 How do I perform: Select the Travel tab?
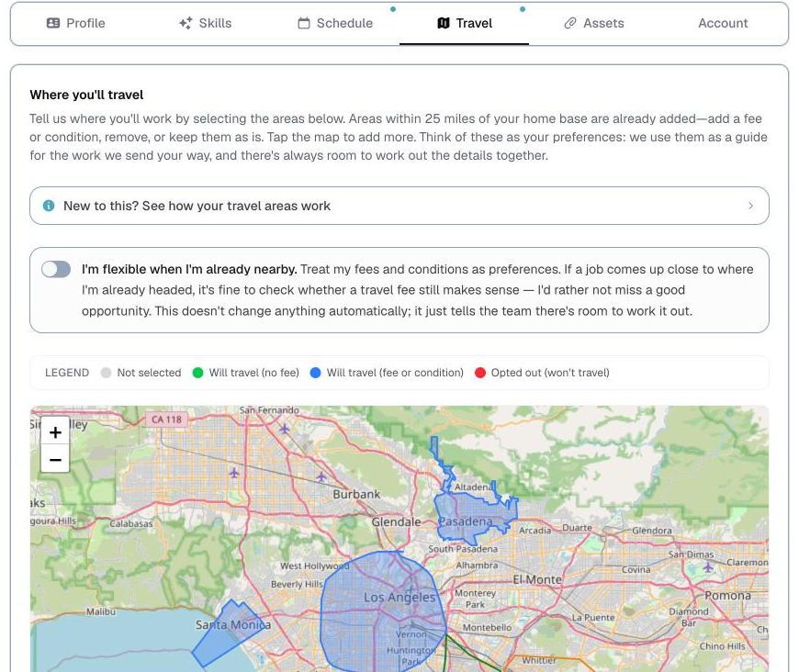(x=464, y=23)
